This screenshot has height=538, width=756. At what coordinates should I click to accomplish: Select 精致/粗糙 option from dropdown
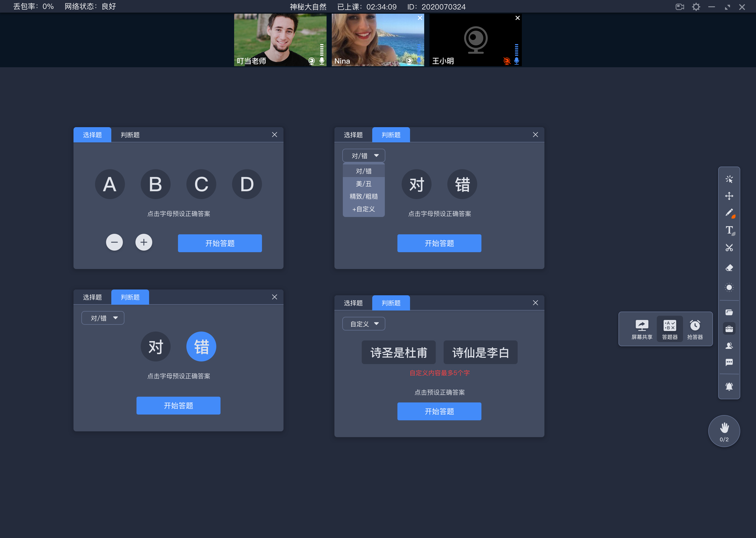(363, 196)
